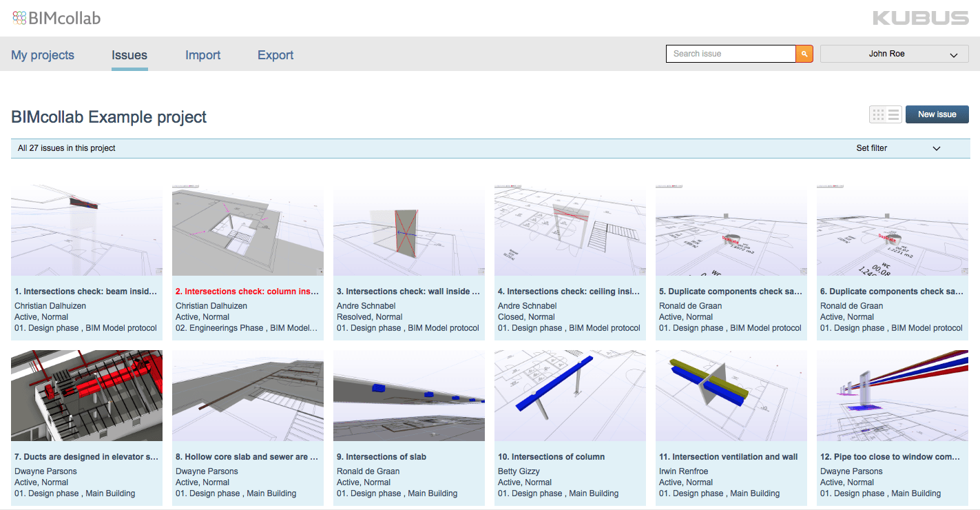
Task: Open issue 10 column intersections thumbnail
Action: (570, 396)
